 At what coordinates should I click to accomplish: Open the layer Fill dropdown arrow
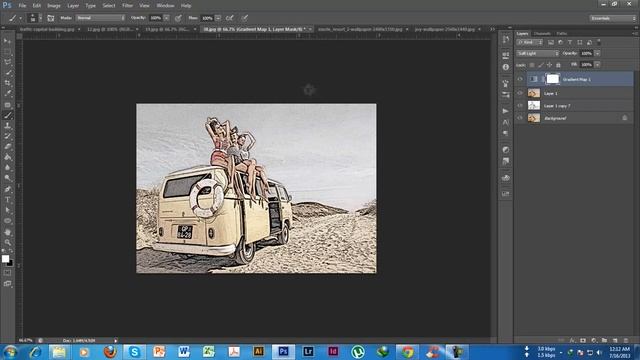[x=597, y=64]
